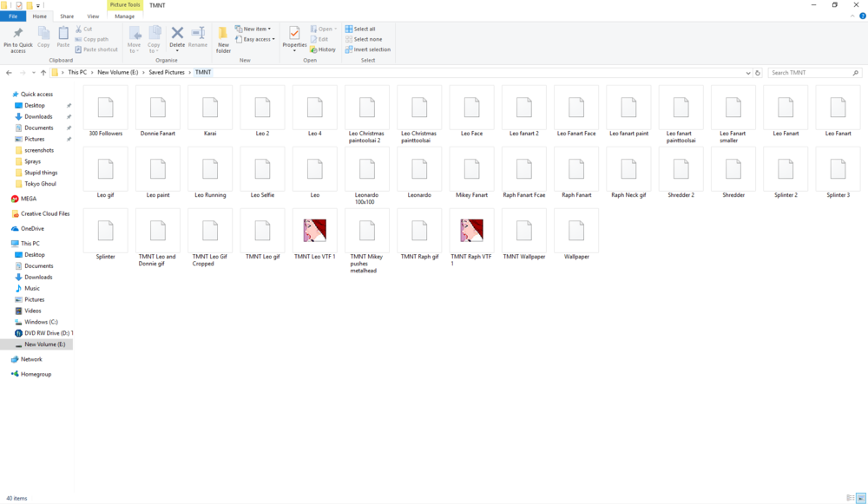868x504 pixels.
Task: Click Pin to Quick access icon
Action: coord(17,34)
